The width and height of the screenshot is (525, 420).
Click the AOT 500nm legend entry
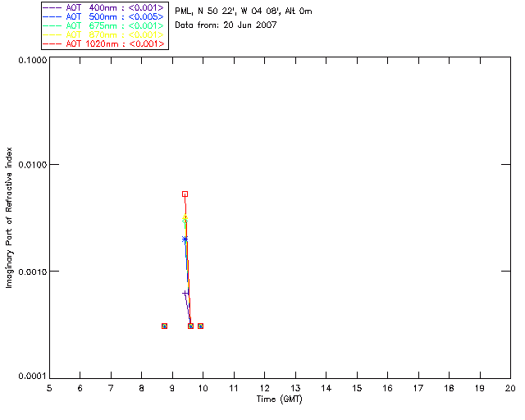coord(104,16)
